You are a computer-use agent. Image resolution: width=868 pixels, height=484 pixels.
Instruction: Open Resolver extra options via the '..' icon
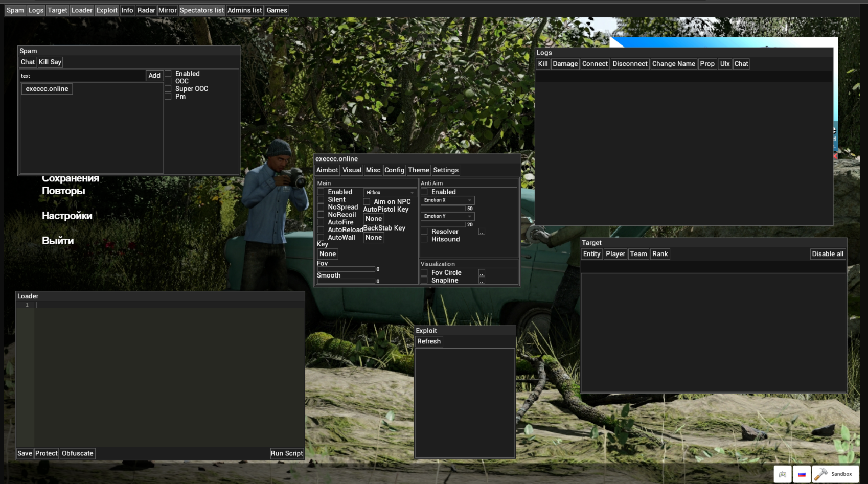pyautogui.click(x=481, y=231)
